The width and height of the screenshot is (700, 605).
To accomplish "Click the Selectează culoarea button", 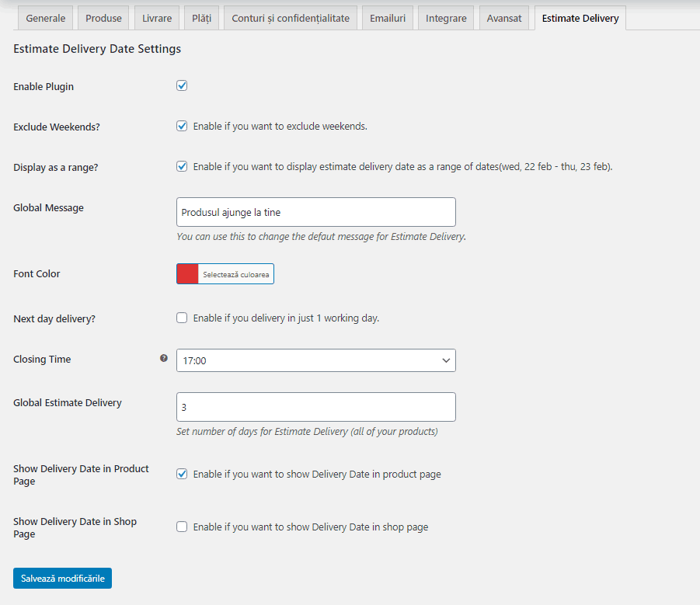I will (235, 274).
